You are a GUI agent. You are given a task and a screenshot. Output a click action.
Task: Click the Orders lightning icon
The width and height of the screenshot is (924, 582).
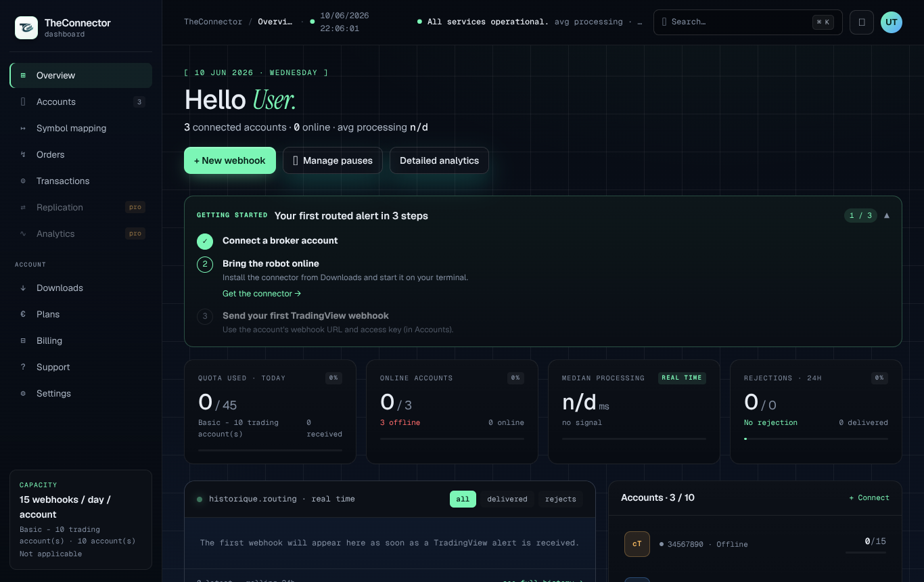23,154
